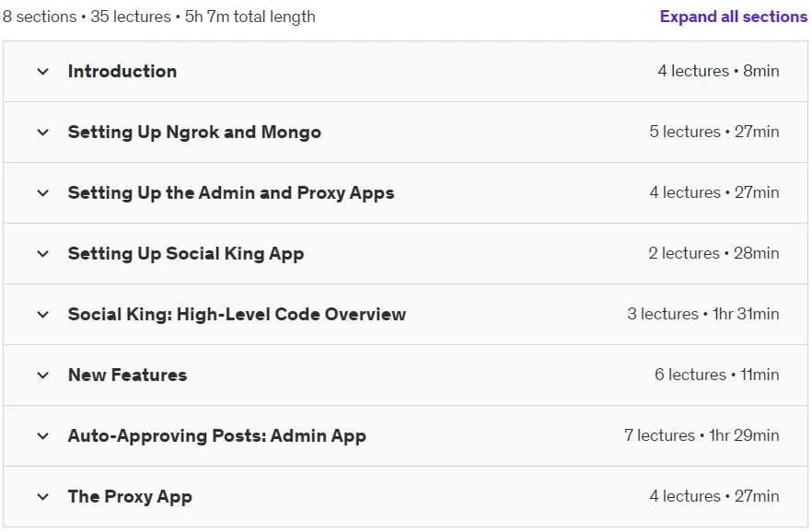This screenshot has width=812, height=532.
Task: Click The Proxy App chevron icon
Action: click(x=43, y=497)
